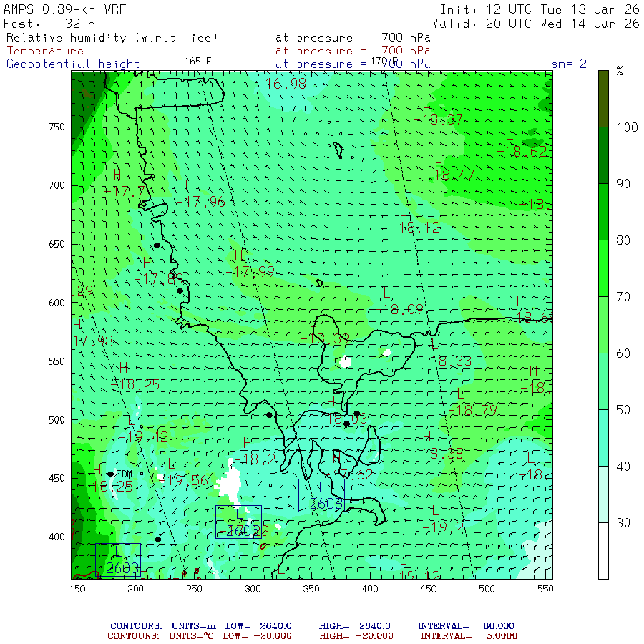Click the y-axis tick label 650

(57, 245)
